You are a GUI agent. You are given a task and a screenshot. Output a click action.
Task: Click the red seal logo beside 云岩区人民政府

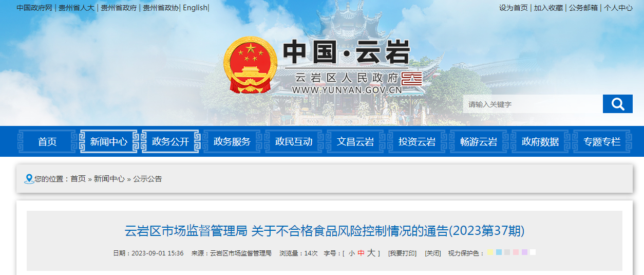click(x=412, y=79)
